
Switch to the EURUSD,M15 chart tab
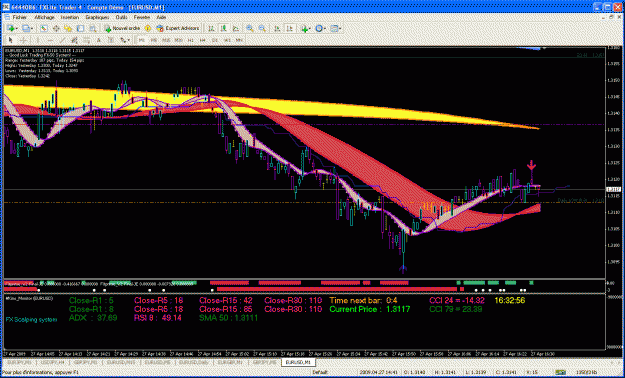(120, 362)
